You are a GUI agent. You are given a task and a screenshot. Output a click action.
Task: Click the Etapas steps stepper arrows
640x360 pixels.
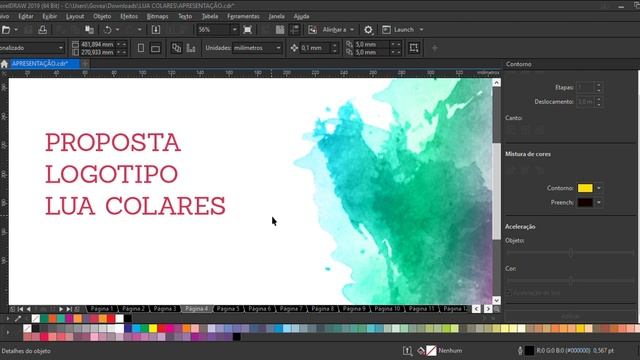599,87
